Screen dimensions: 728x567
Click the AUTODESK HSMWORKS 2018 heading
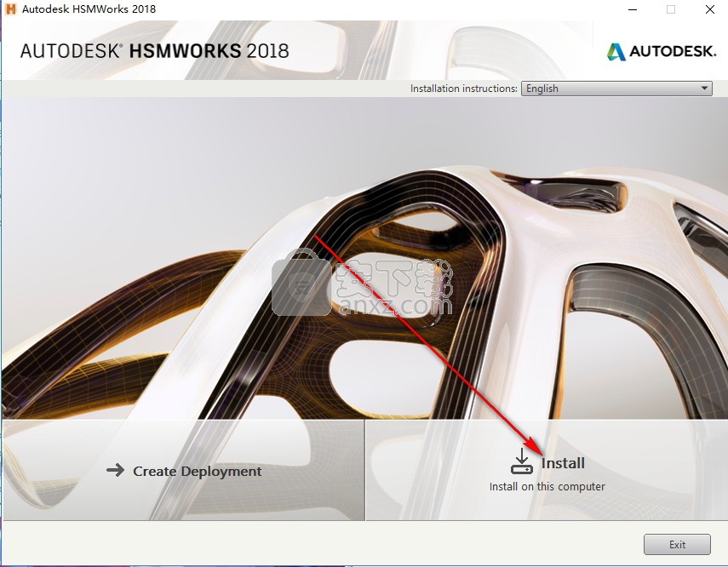click(x=155, y=51)
